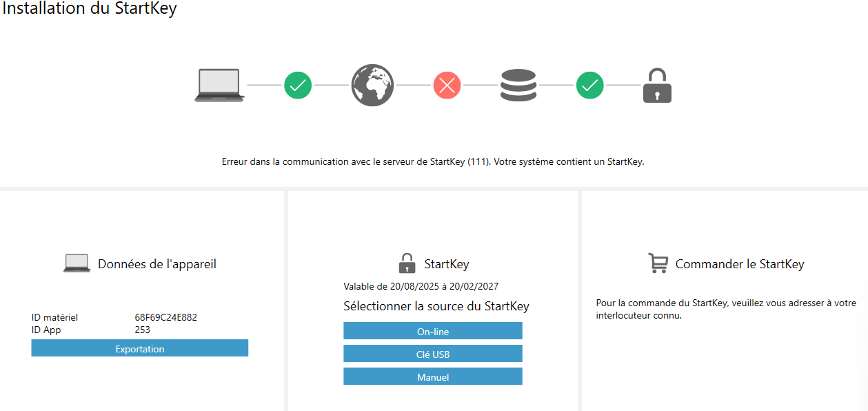The width and height of the screenshot is (868, 411).
Task: Click the green checkmark beside the padlock
Action: coord(589,86)
